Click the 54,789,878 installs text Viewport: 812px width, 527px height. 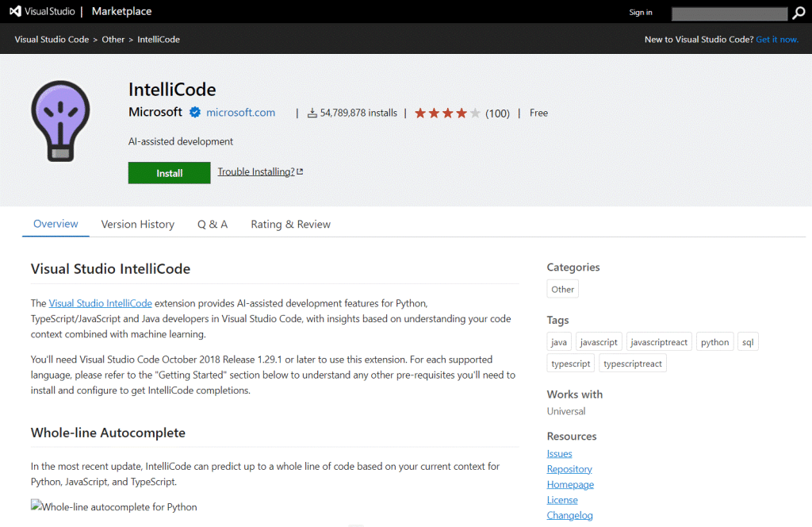point(358,113)
